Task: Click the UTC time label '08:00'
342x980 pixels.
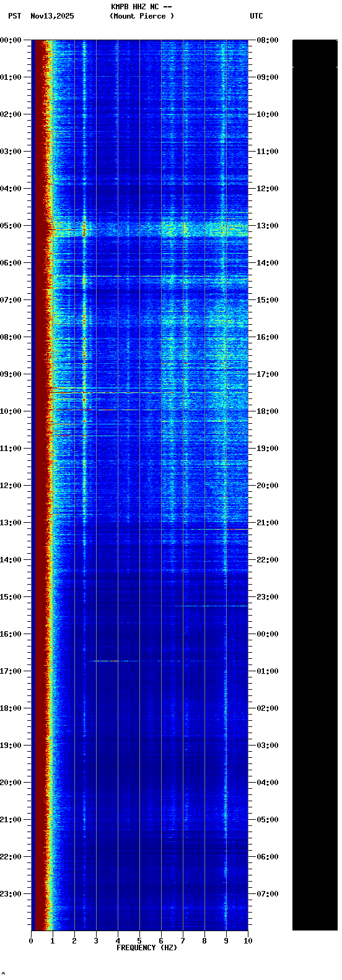Action: point(268,40)
